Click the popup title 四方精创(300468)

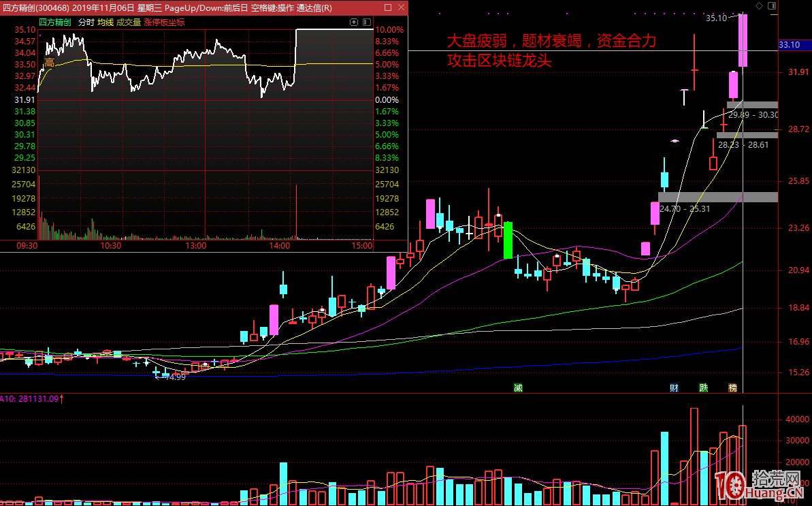[35, 7]
